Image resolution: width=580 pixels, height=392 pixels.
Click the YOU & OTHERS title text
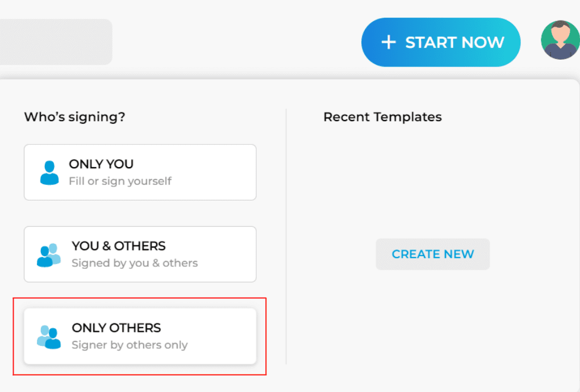click(x=119, y=246)
